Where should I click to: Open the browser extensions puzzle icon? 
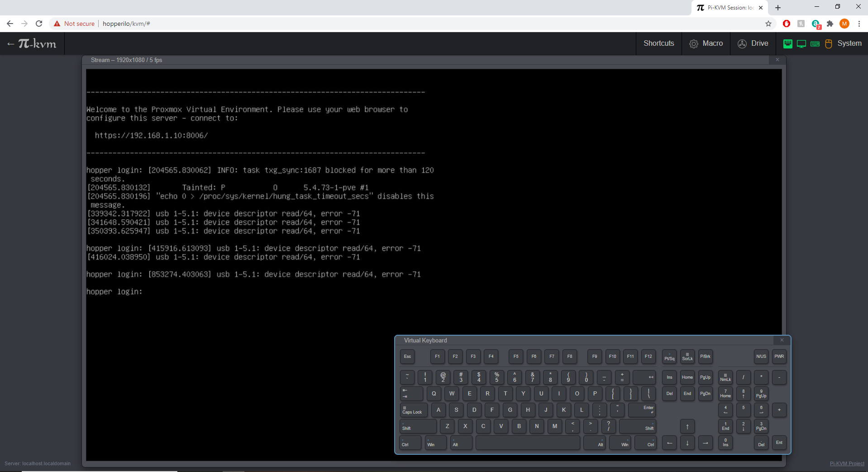click(x=830, y=24)
